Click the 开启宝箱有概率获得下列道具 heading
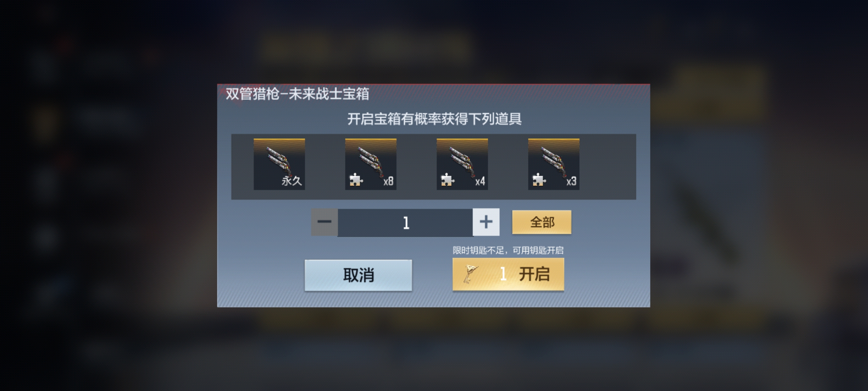The image size is (868, 391). [x=434, y=119]
